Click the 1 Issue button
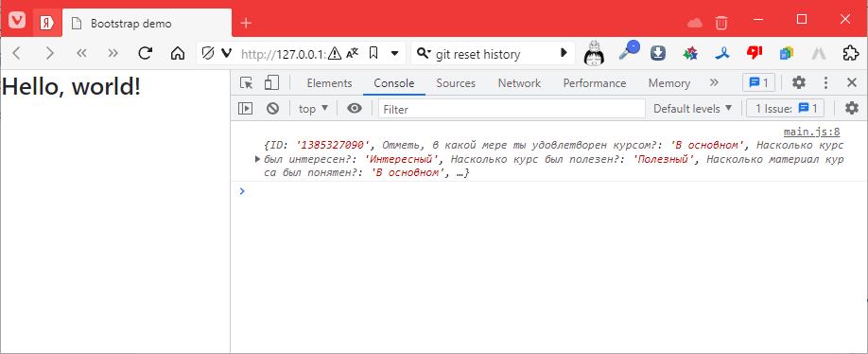The image size is (868, 354). click(786, 109)
